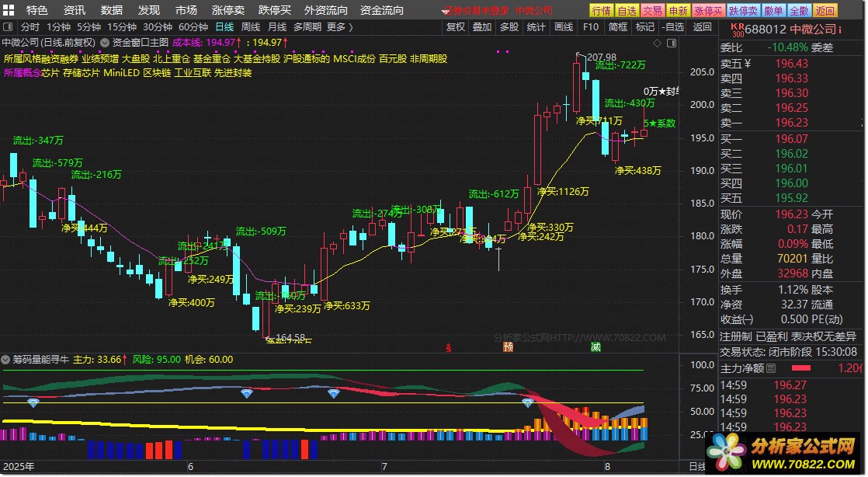Open the 发现 menu
Viewport: 868px width, 477px height.
[149, 10]
